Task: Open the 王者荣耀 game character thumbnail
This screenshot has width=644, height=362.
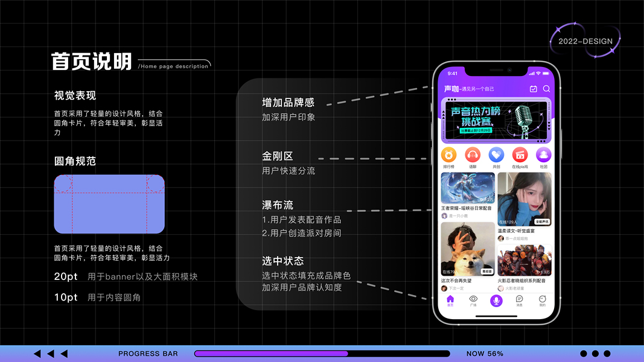Action: pyautogui.click(x=468, y=188)
